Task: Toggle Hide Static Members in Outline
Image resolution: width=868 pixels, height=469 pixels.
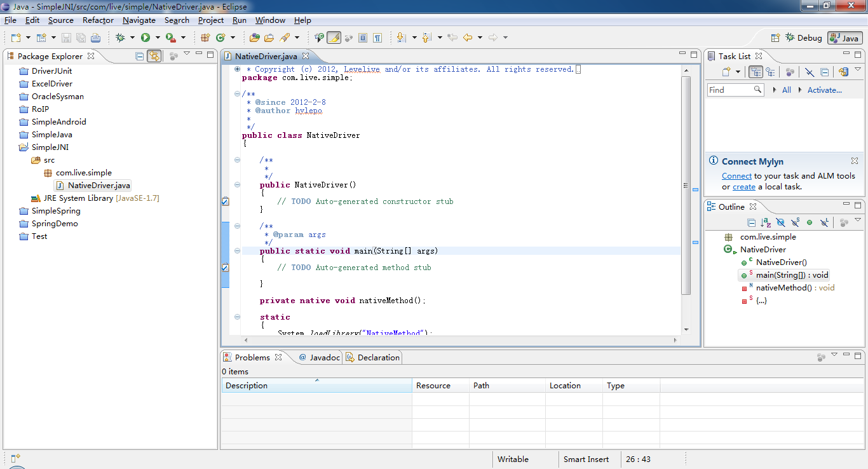Action: pos(795,222)
